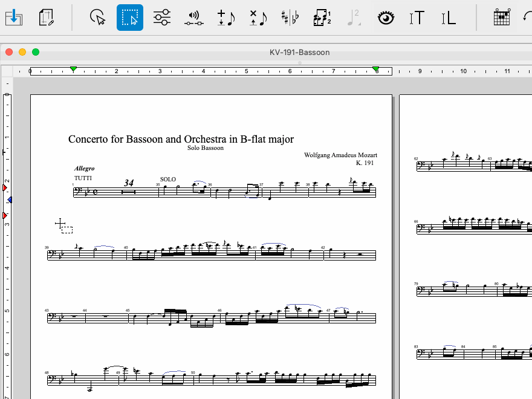The image size is (532, 399).
Task: Select the Concerto for Bassoon title text
Action: coord(181,139)
